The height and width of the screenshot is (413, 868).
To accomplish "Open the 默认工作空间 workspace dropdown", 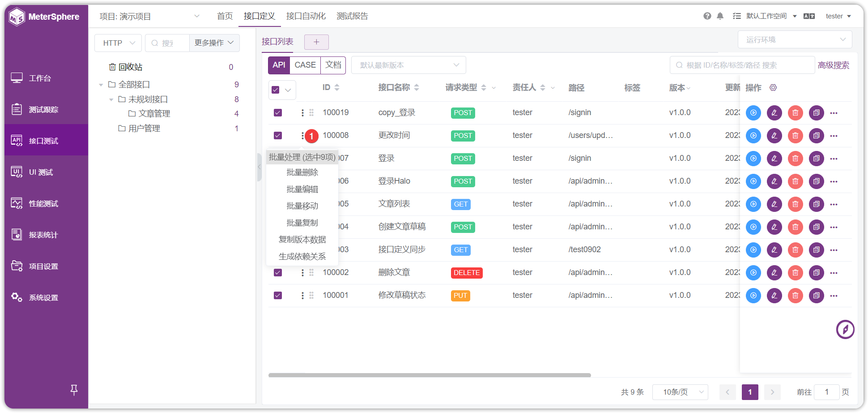I will (x=771, y=16).
